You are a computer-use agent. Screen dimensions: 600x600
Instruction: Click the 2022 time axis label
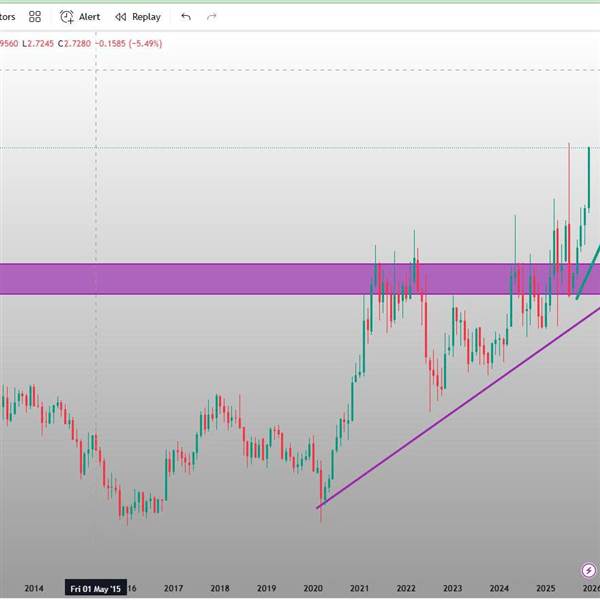[x=406, y=588]
